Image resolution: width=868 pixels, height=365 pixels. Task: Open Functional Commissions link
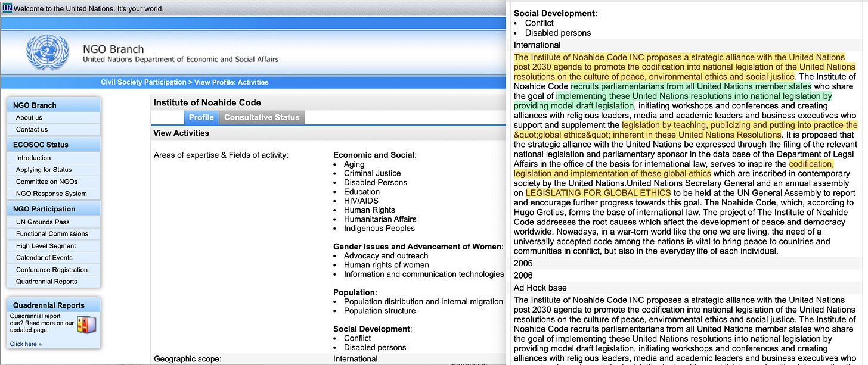point(52,234)
